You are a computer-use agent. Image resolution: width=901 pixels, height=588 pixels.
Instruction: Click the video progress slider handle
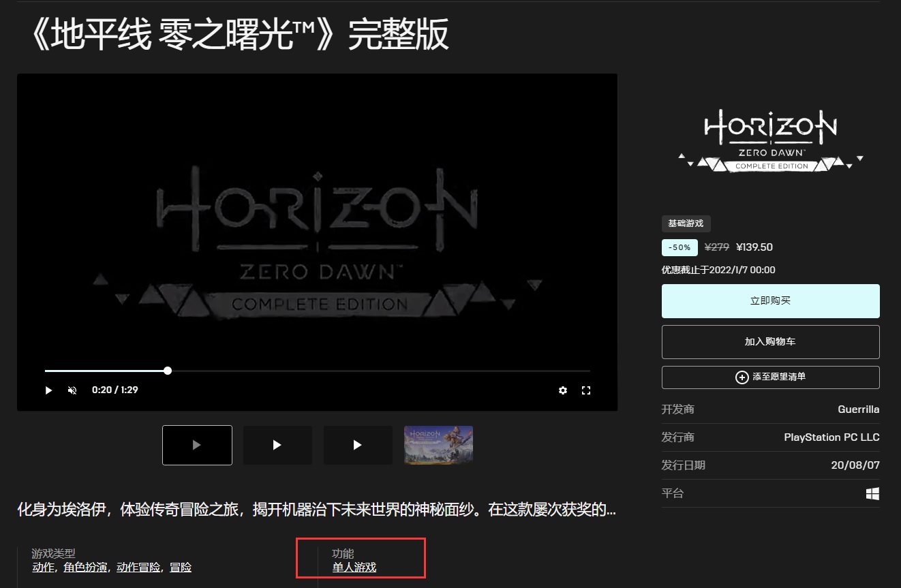tap(168, 371)
